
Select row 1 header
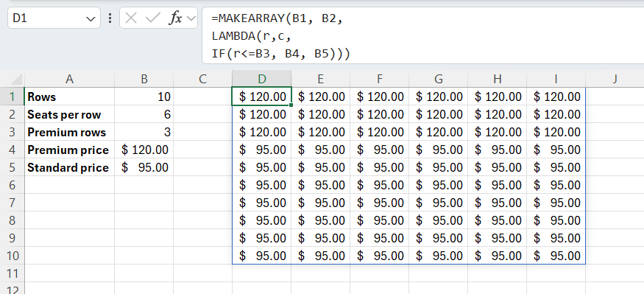click(13, 97)
